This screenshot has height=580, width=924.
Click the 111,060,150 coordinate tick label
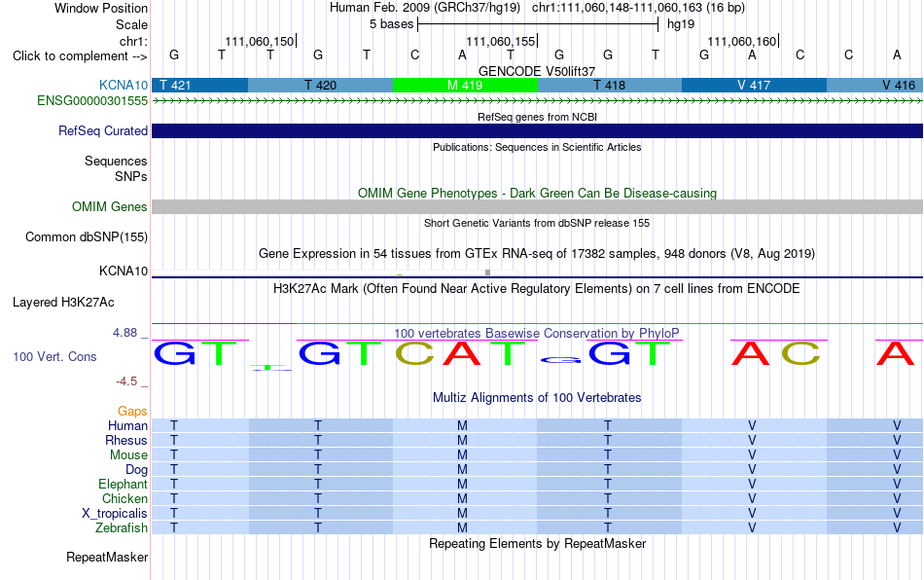point(259,41)
